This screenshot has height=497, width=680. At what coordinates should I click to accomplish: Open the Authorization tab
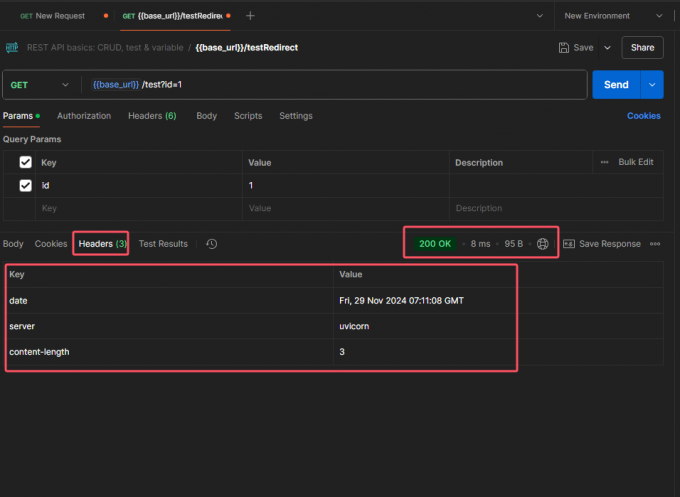[84, 116]
